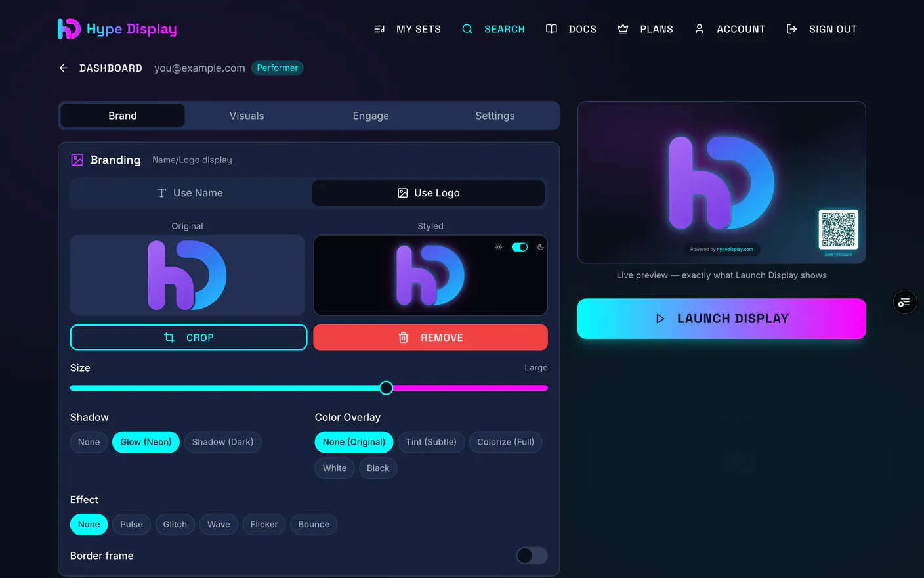Open the Engage tab
Screen dimensions: 924x578
point(371,116)
